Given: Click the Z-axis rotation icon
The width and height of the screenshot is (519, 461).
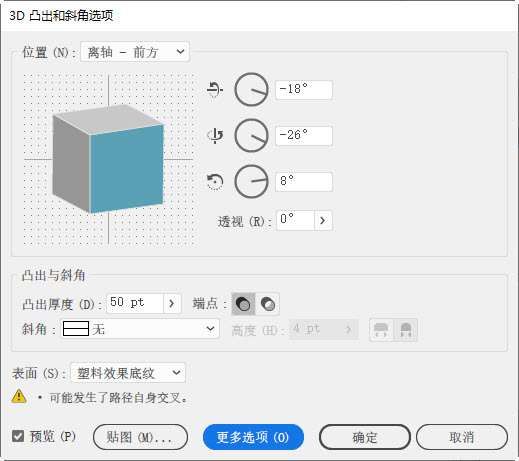Looking at the screenshot, I should tap(215, 182).
